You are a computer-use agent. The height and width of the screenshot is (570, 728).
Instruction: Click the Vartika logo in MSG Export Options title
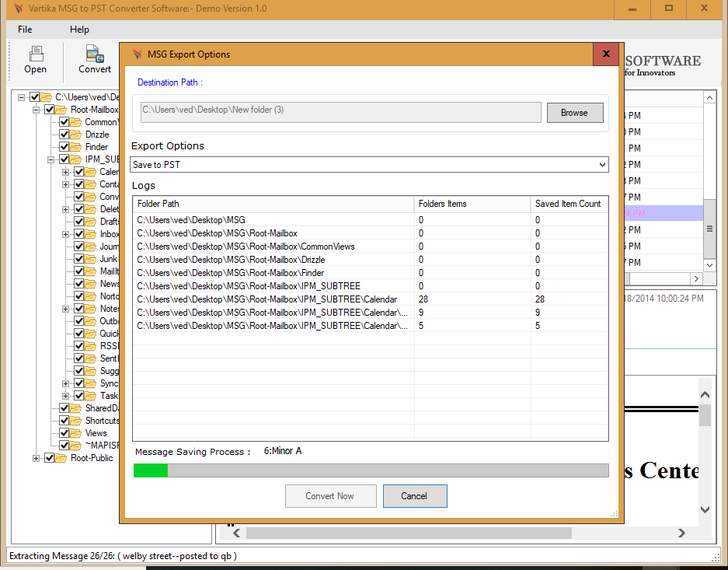[137, 54]
